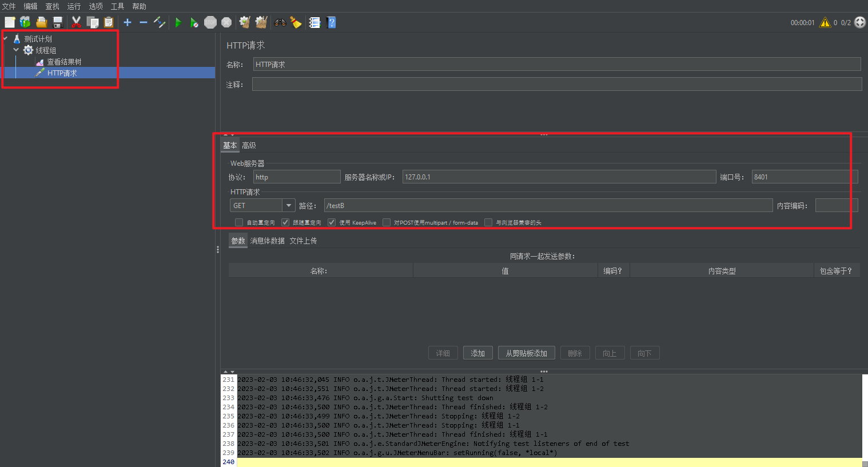Open the 编辑 menu
Screen dimensions: 868x467
(x=30, y=6)
